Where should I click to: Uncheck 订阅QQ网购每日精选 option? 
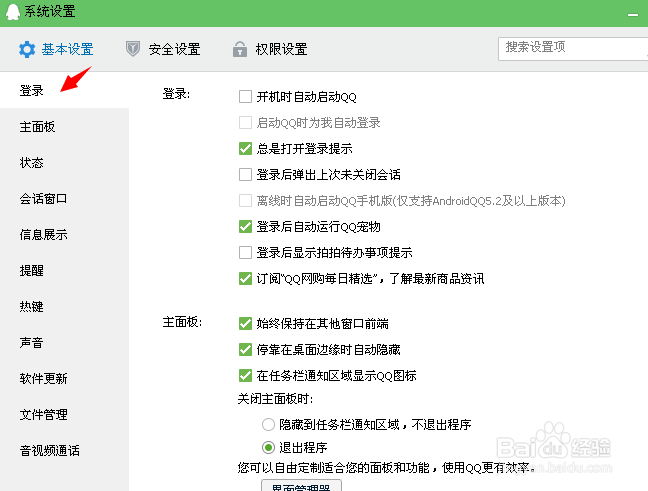click(x=245, y=279)
